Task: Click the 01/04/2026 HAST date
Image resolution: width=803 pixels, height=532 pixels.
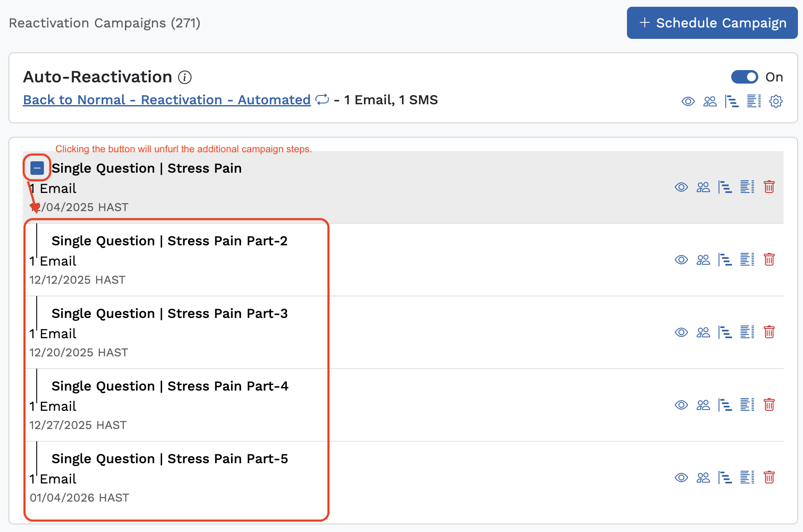Action: [79, 498]
